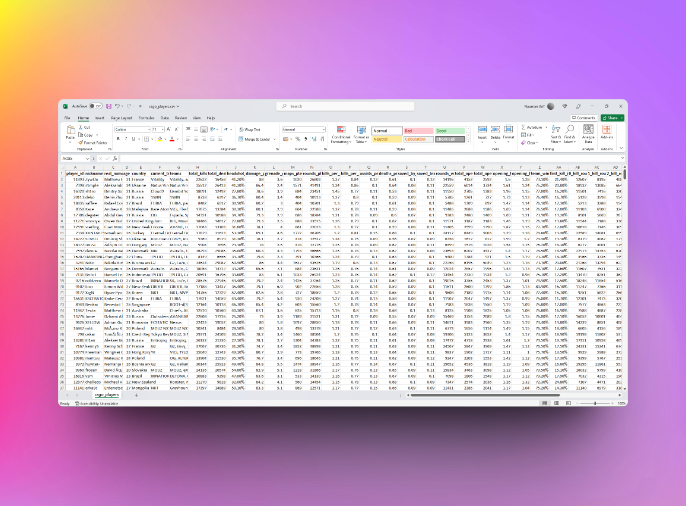
Task: Click the green Share button
Action: (614, 118)
